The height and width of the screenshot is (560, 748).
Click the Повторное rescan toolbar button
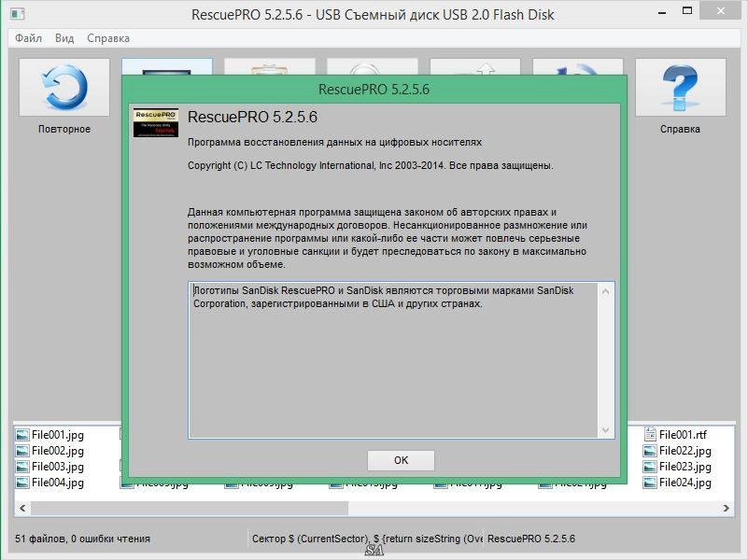pos(64,87)
